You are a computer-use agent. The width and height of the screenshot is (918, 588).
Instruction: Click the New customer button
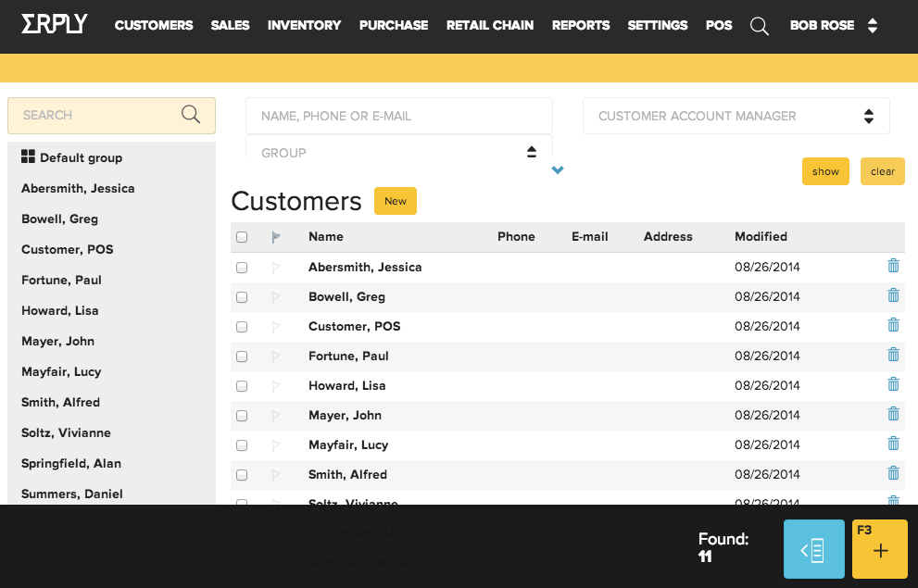pyautogui.click(x=396, y=201)
